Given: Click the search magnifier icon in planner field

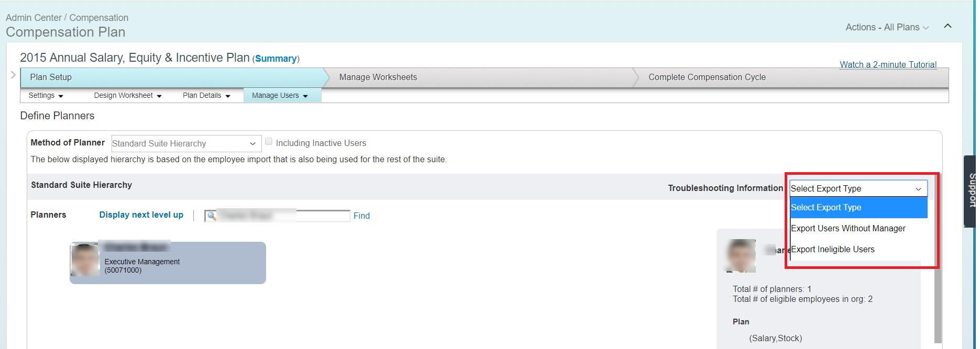Looking at the screenshot, I should coord(212,216).
